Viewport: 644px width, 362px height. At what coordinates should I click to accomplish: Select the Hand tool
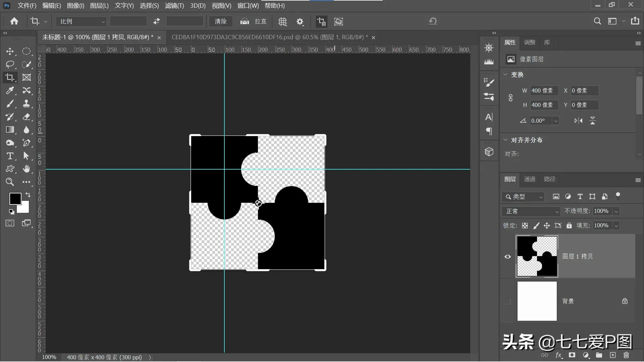click(x=26, y=169)
